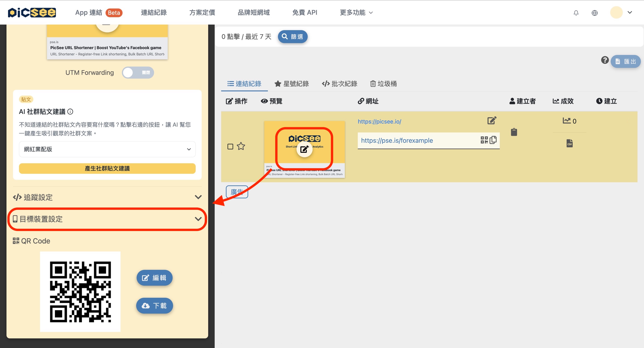
Task: Open 免費 API page
Action: pyautogui.click(x=305, y=13)
